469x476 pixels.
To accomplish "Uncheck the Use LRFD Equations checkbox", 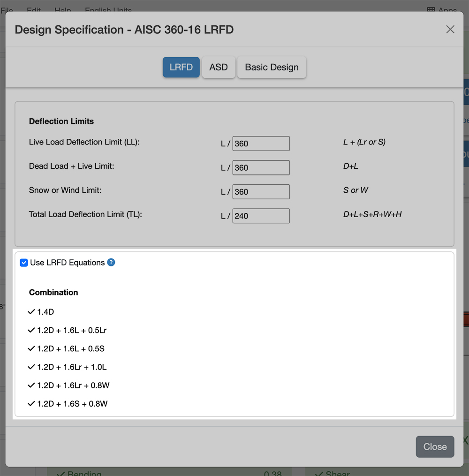I will 23,263.
